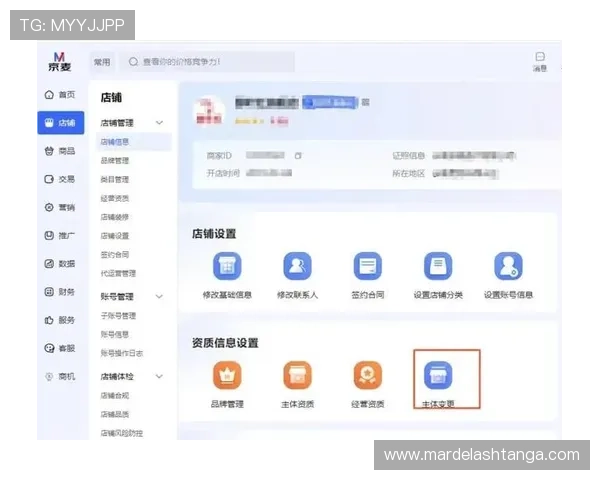This screenshot has height=480, width=600.
Task: Click the icon next to shop name
Action: [365, 102]
